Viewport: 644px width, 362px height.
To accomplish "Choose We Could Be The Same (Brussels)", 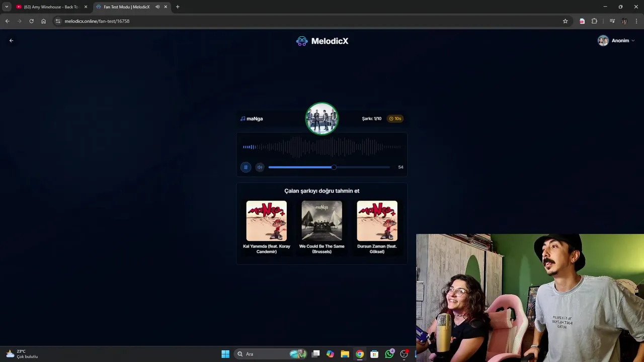I will 322,227.
